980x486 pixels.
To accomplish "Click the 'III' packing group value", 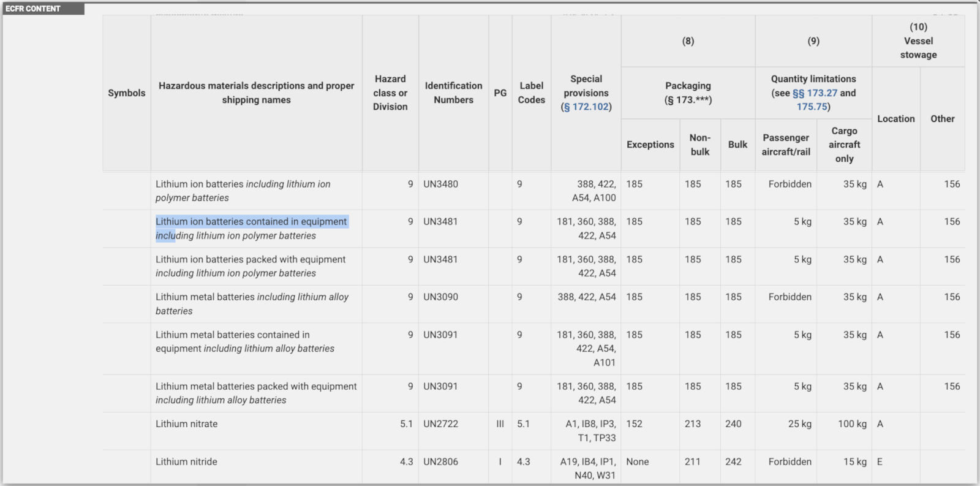I will (500, 424).
